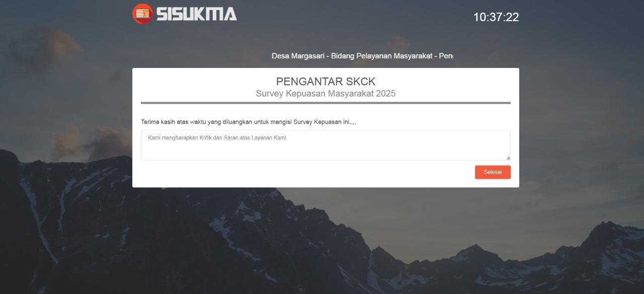The image size is (644, 294).
Task: Click the red circular SISUKMA logo icon
Action: pos(142,14)
